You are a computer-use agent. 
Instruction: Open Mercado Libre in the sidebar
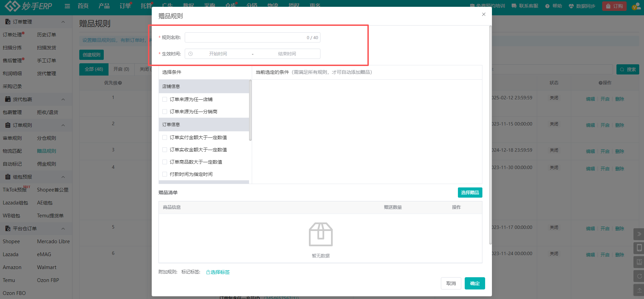(x=53, y=242)
